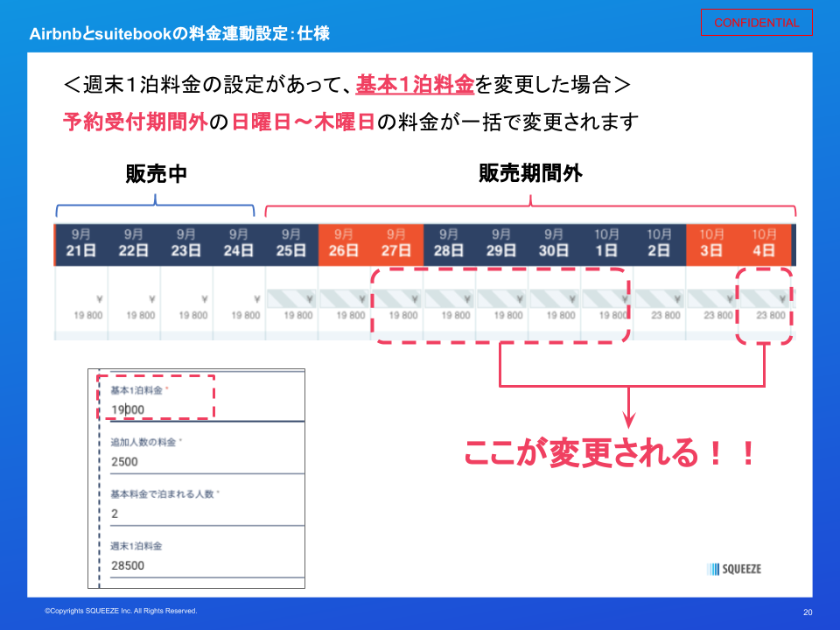The width and height of the screenshot is (840, 630).
Task: Click the page number 20
Action: tap(808, 612)
